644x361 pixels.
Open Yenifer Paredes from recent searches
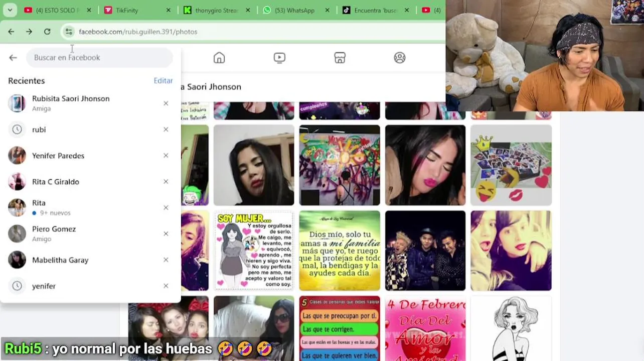90,155
